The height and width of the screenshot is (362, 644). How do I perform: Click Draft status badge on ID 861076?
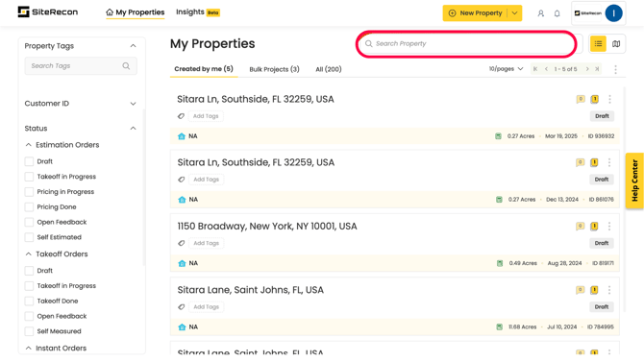pos(602,180)
